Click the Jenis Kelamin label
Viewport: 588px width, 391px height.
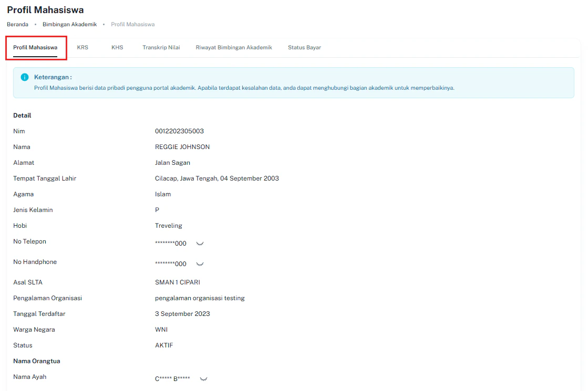tap(33, 210)
